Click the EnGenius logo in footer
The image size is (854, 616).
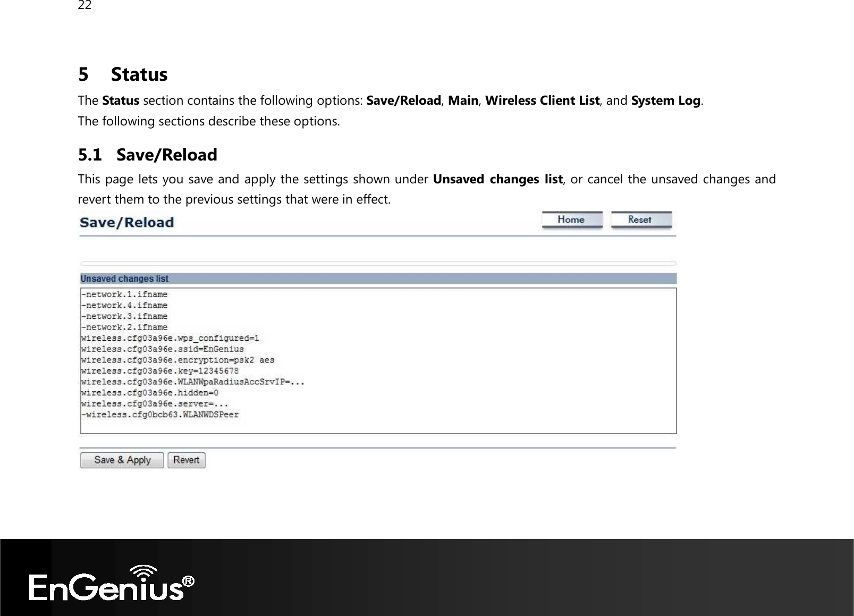click(112, 583)
